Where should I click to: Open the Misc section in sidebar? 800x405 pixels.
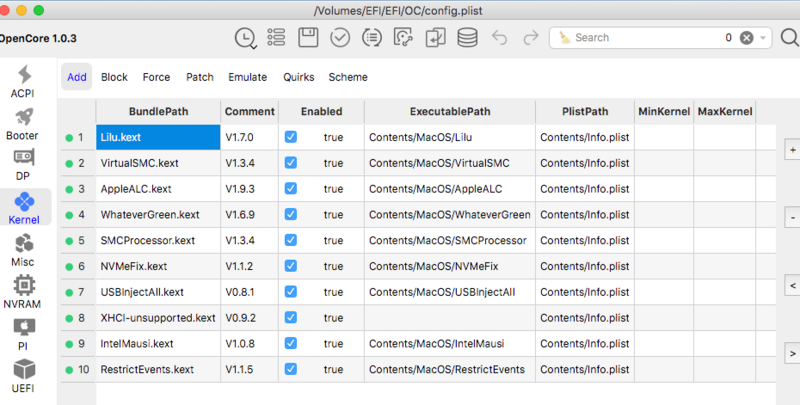pyautogui.click(x=23, y=250)
